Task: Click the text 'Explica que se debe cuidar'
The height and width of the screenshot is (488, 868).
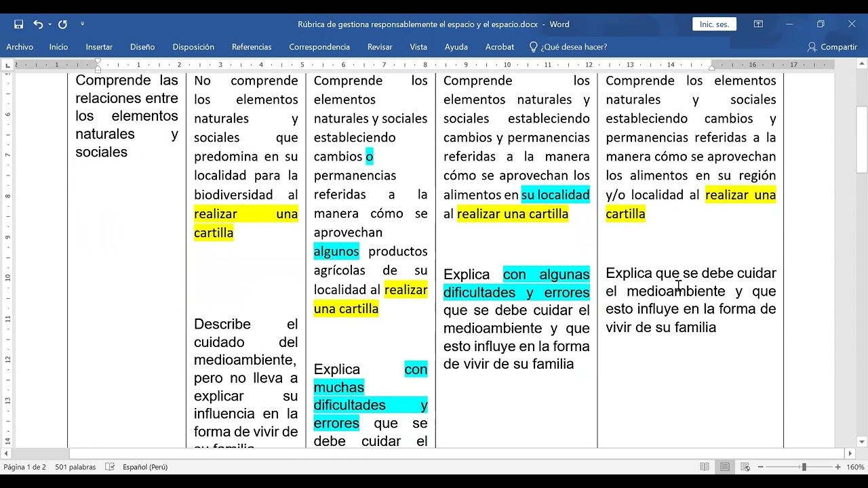Action: click(x=691, y=273)
